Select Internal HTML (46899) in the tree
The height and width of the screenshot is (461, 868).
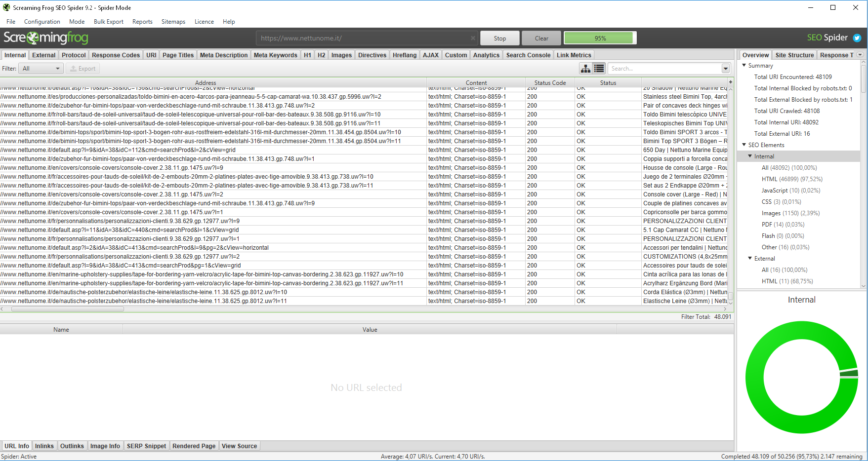792,179
